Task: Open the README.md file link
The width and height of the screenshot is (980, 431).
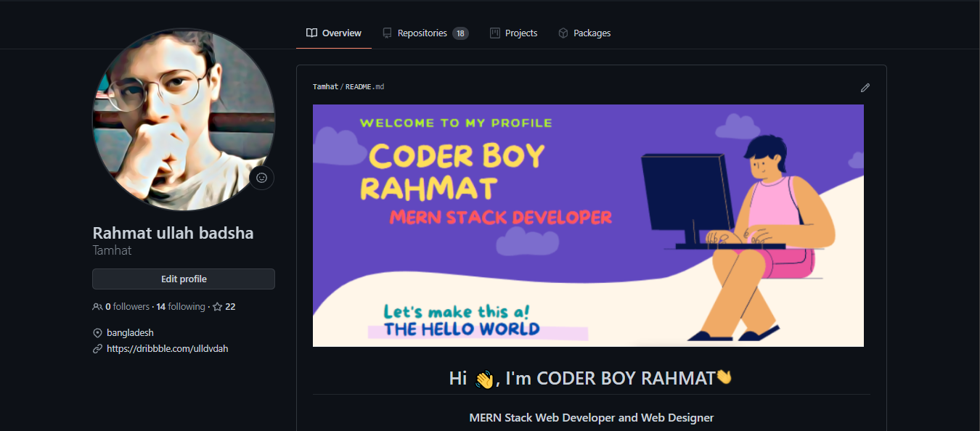Action: pyautogui.click(x=364, y=87)
